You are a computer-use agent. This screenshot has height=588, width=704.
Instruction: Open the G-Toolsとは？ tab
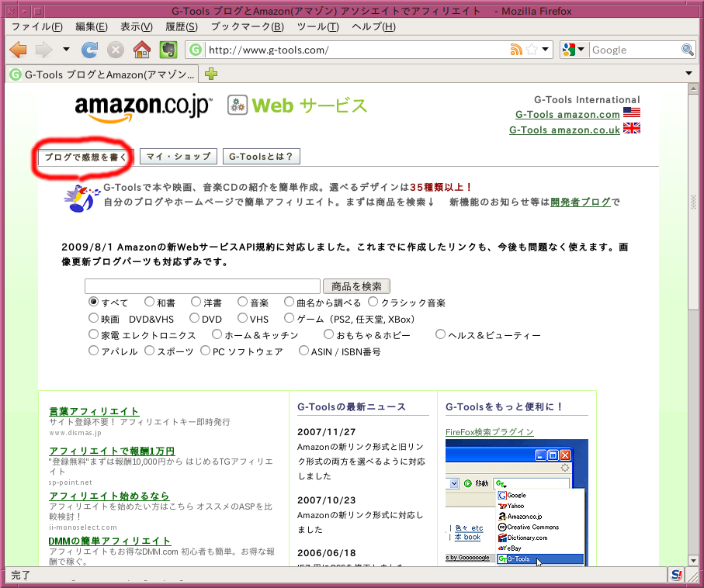pos(262,156)
